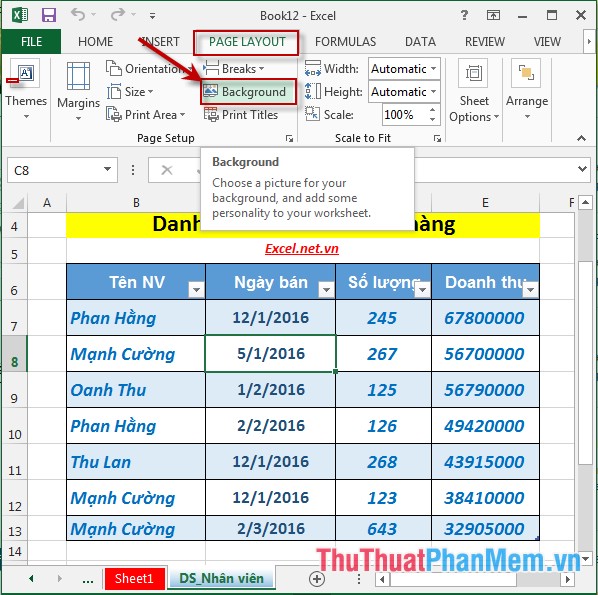
Task: Click Print Titles button
Action: coord(241,114)
